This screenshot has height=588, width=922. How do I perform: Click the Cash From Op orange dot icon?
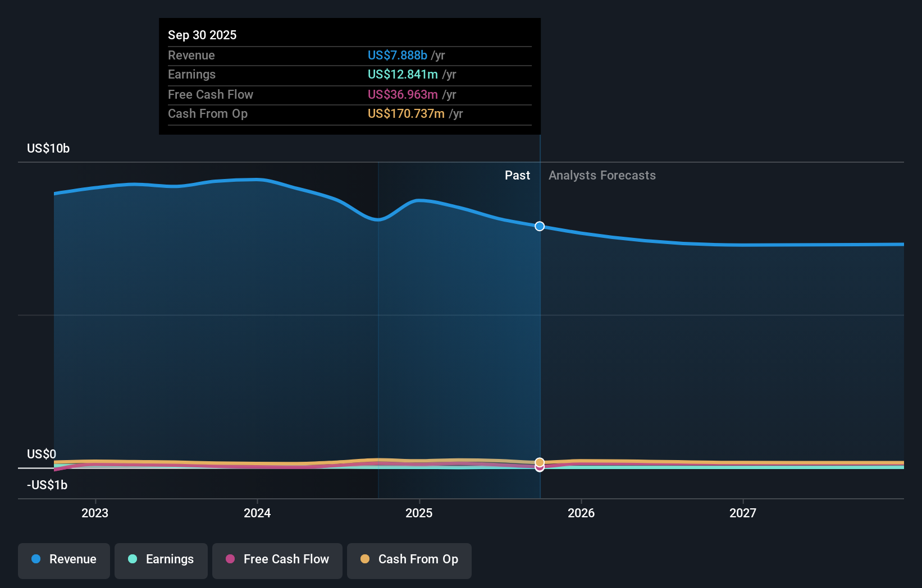coord(365,559)
